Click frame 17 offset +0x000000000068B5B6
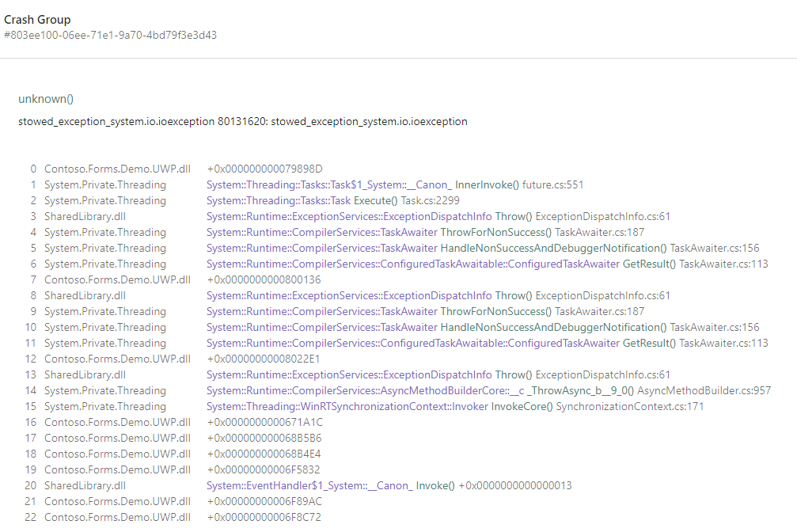Image resolution: width=797 pixels, height=532 pixels. 264,438
